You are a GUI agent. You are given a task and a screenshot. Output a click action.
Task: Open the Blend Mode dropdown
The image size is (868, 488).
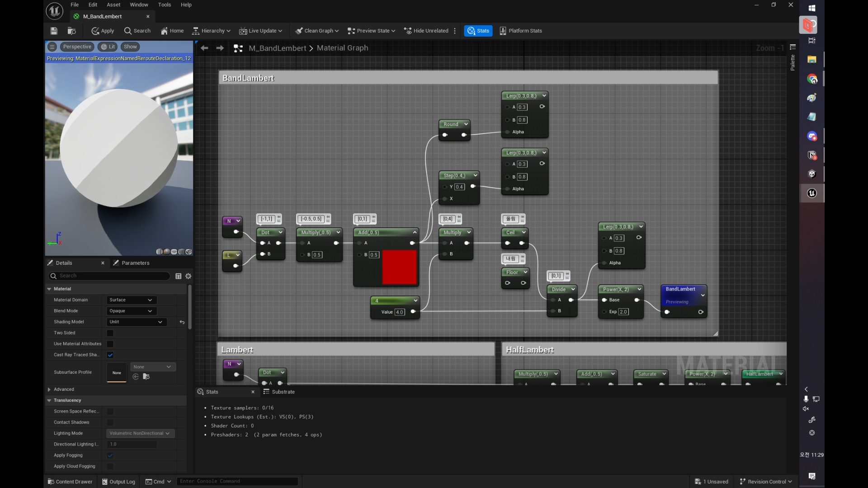(x=131, y=311)
